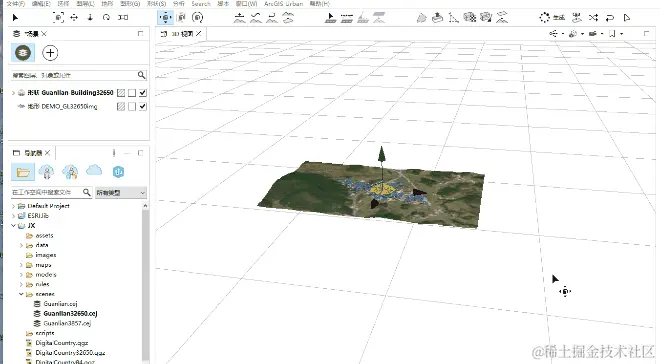This screenshot has width=660, height=364.
Task: Add a new layer with plus button
Action: tap(50, 53)
